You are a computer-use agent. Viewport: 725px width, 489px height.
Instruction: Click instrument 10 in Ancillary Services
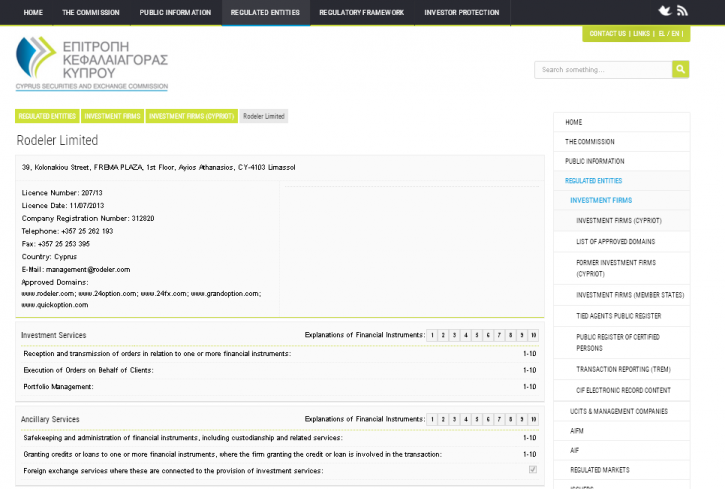tap(533, 419)
